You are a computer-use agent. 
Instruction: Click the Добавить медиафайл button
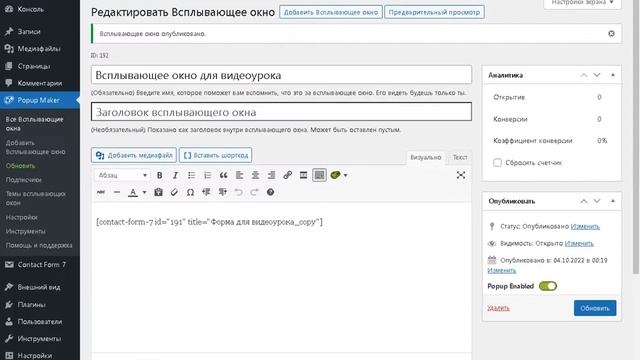tap(134, 155)
